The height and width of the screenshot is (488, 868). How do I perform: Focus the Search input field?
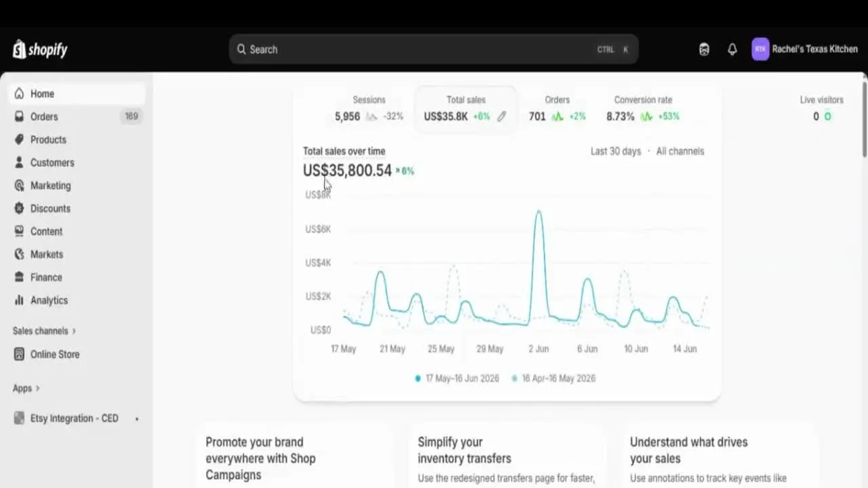coord(433,49)
